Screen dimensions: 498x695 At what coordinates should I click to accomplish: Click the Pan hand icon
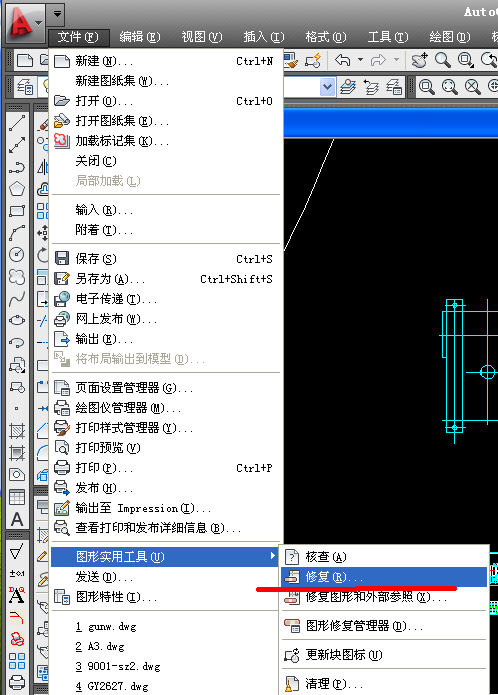419,60
